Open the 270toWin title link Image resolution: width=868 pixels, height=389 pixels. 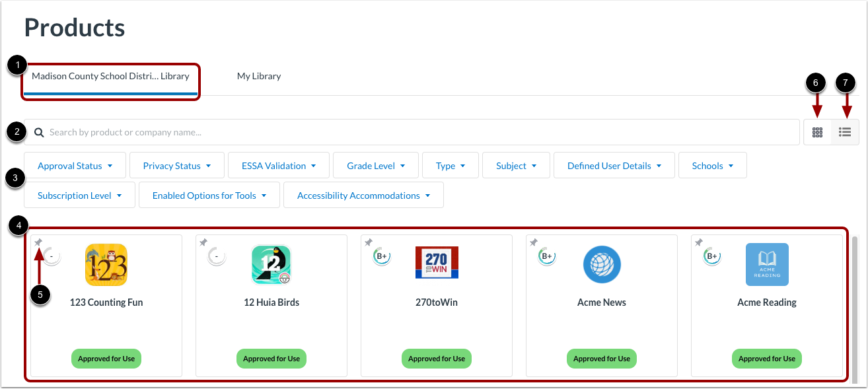click(437, 302)
